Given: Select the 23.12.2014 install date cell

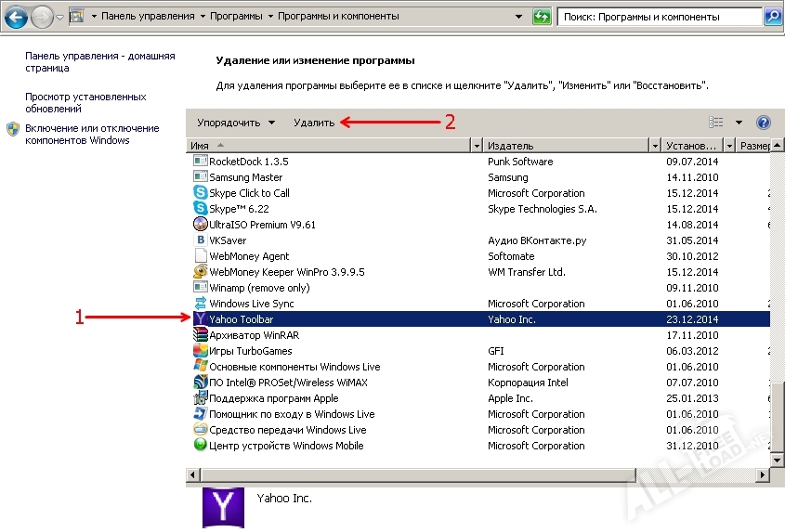Looking at the screenshot, I should pyautogui.click(x=692, y=319).
